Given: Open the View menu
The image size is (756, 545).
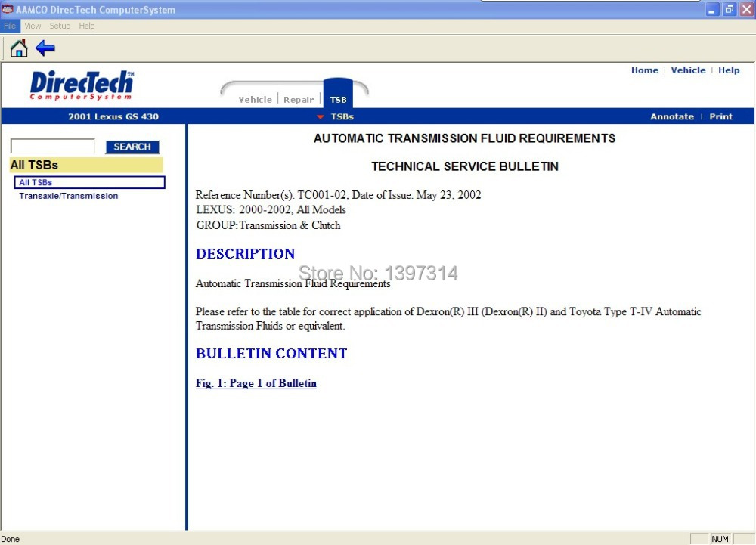Looking at the screenshot, I should click(x=33, y=26).
